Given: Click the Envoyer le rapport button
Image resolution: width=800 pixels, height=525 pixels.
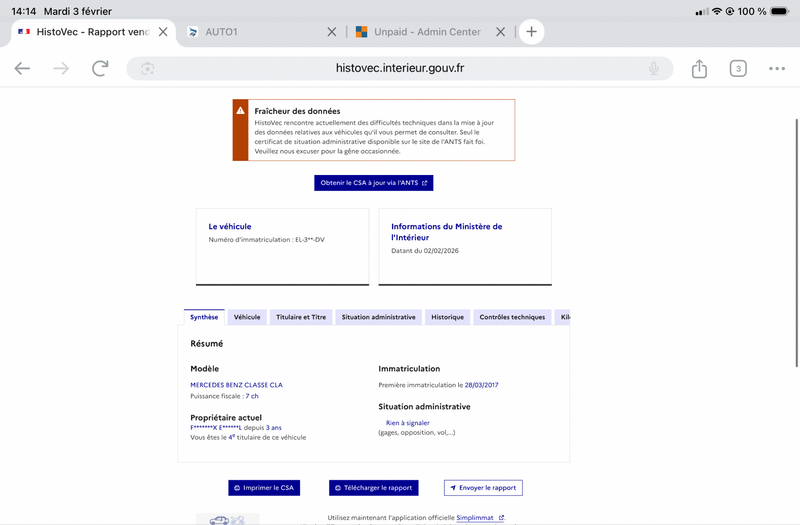Looking at the screenshot, I should (483, 488).
